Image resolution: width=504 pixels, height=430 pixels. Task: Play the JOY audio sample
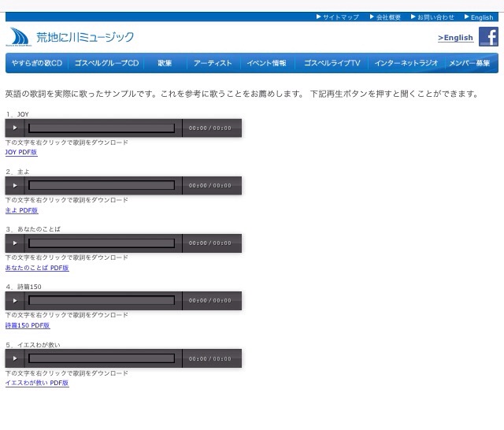coord(15,128)
